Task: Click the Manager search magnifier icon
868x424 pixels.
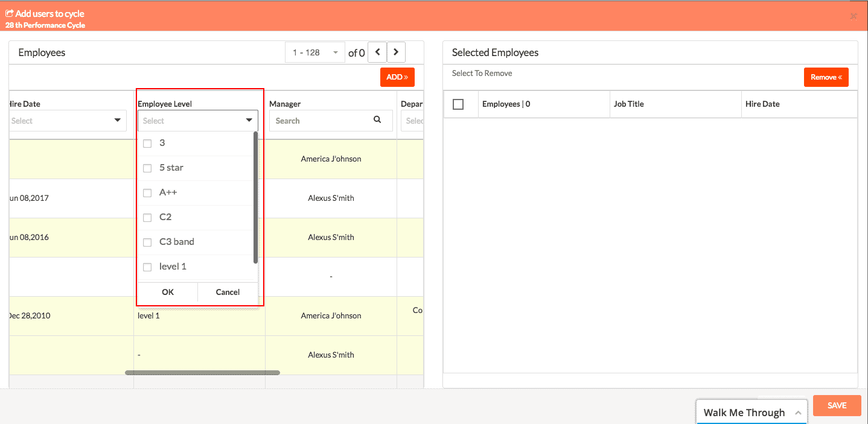Action: click(x=377, y=120)
